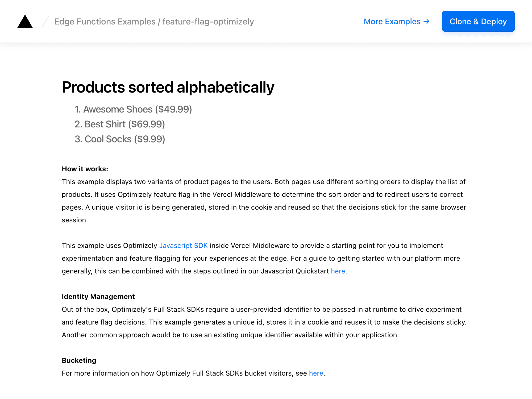Click the Bucketing heading

pyautogui.click(x=79, y=360)
